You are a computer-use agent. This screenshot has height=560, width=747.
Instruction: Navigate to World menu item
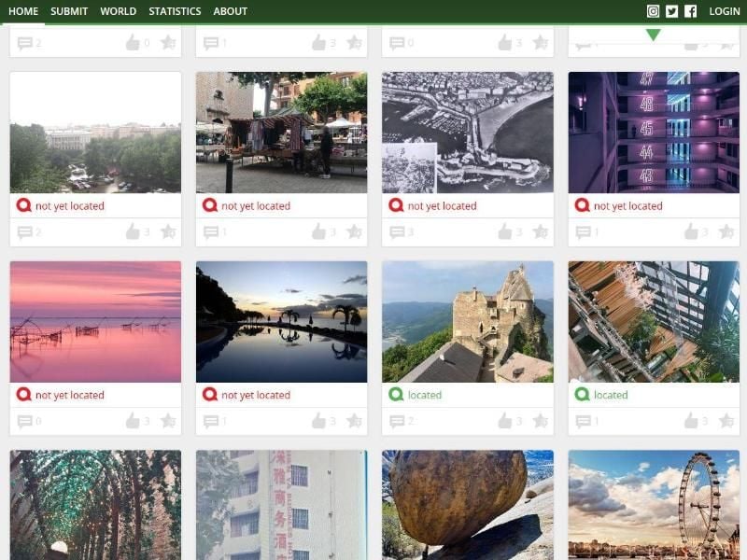118,11
